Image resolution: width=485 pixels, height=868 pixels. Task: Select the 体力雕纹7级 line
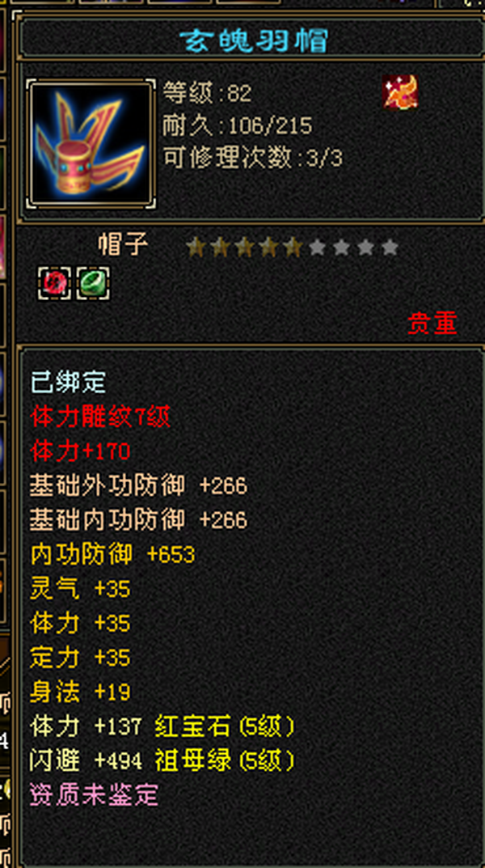click(100, 417)
